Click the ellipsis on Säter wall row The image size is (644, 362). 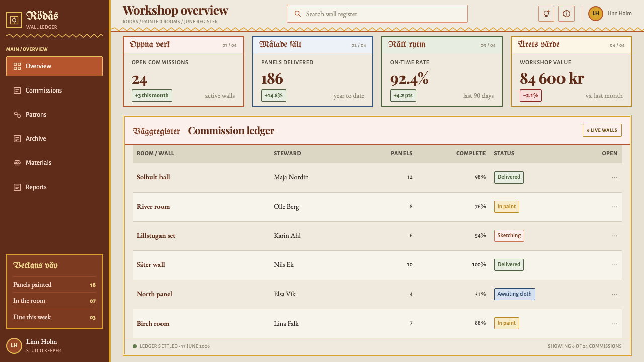click(x=614, y=265)
